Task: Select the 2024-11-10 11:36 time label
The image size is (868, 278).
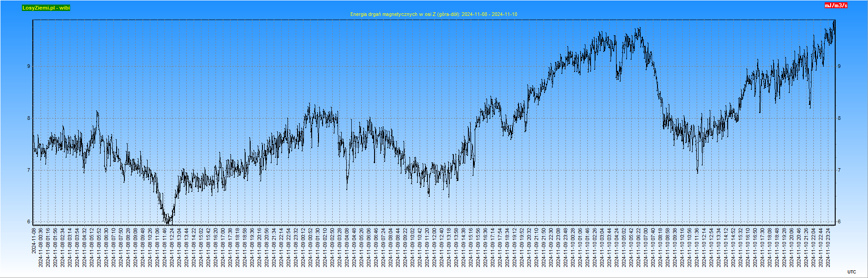Action: (x=697, y=247)
